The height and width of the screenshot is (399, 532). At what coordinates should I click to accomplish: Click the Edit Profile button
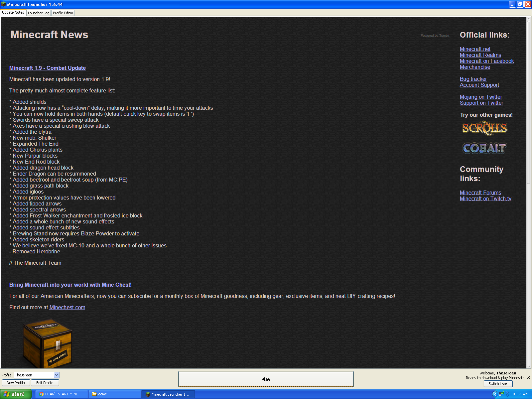pyautogui.click(x=45, y=383)
